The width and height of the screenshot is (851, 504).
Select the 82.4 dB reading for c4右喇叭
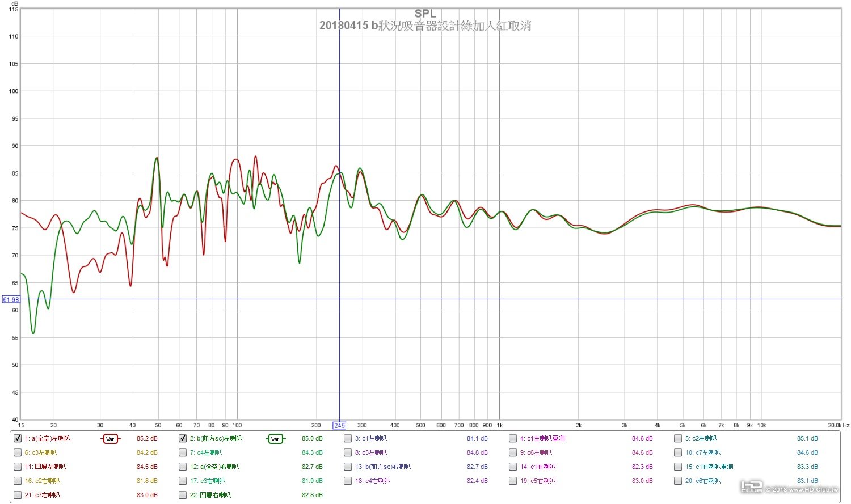(477, 481)
